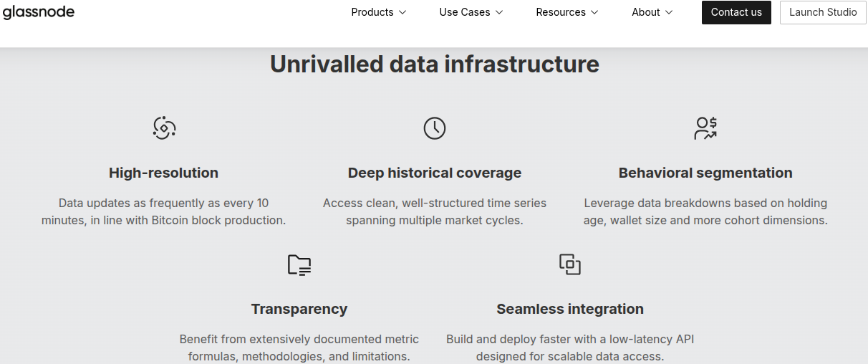Expand the Resources chevron arrow

pos(594,12)
